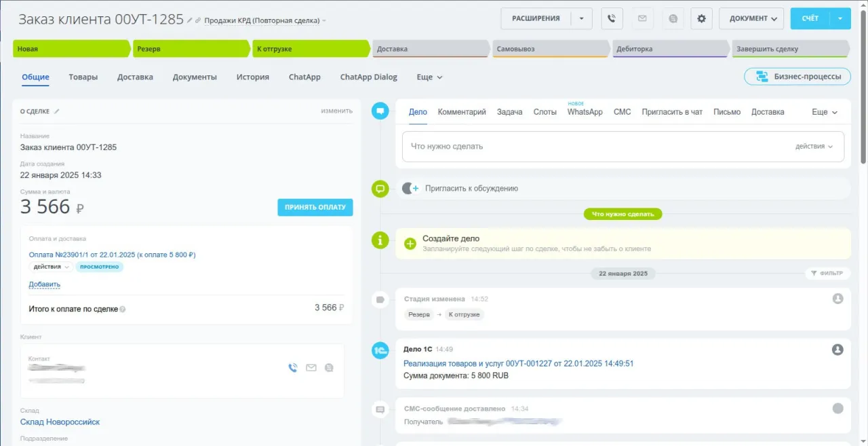
Task: Move the deal to the Доставка stage
Action: (431, 49)
